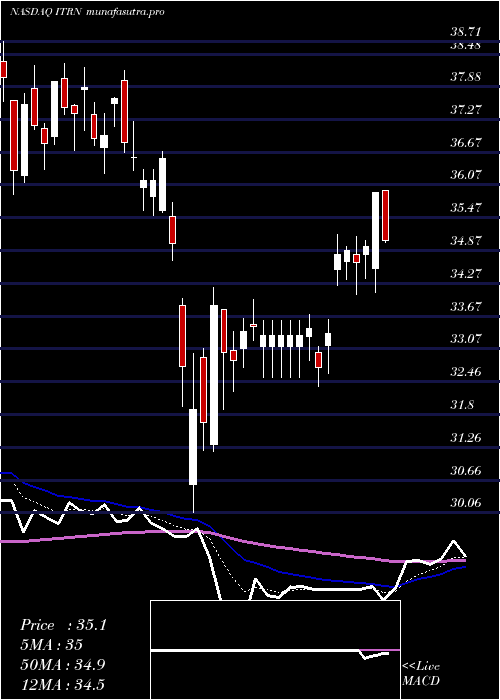Image resolution: width=500 pixels, height=700 pixels.
Task: Select the 37.27 price axis label
Action: point(465,109)
